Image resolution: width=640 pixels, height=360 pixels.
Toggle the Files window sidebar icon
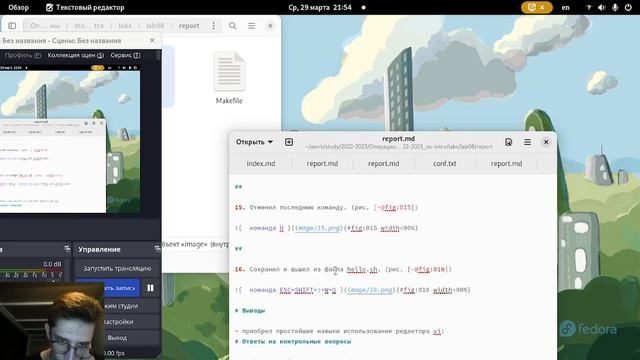coord(12,26)
